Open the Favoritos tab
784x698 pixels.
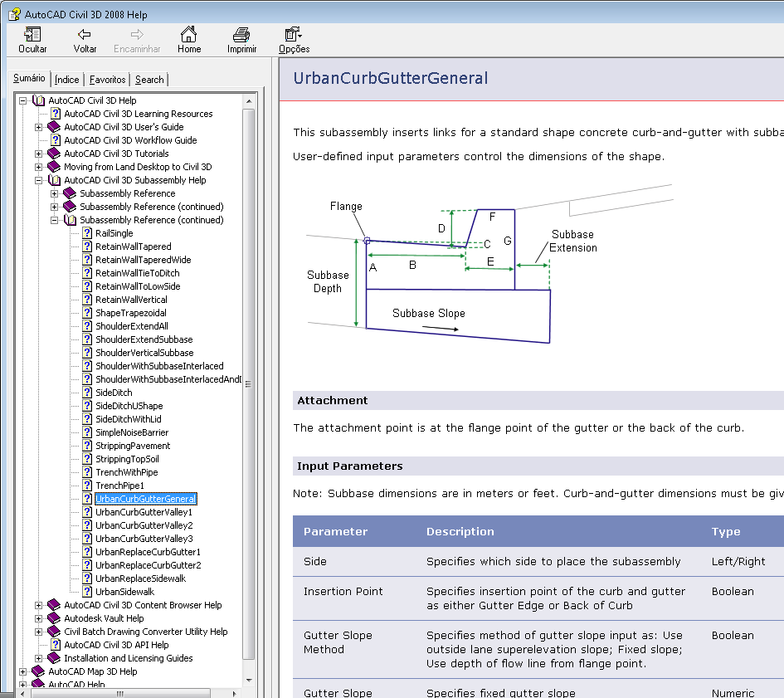pos(108,80)
